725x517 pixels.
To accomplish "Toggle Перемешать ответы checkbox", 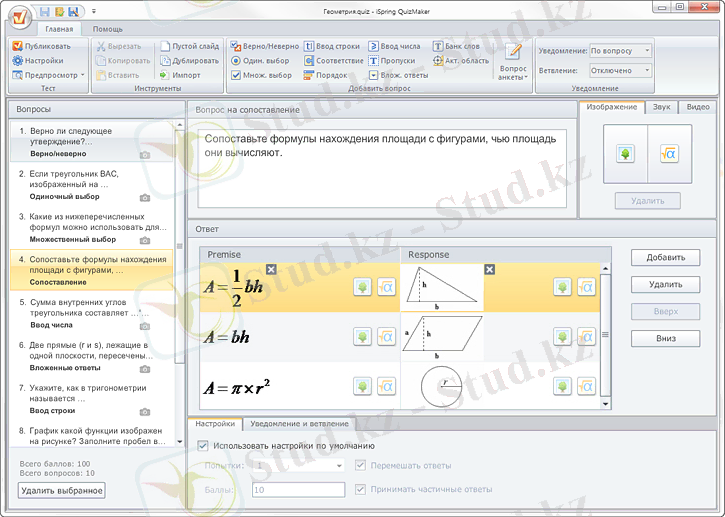I will tap(361, 465).
